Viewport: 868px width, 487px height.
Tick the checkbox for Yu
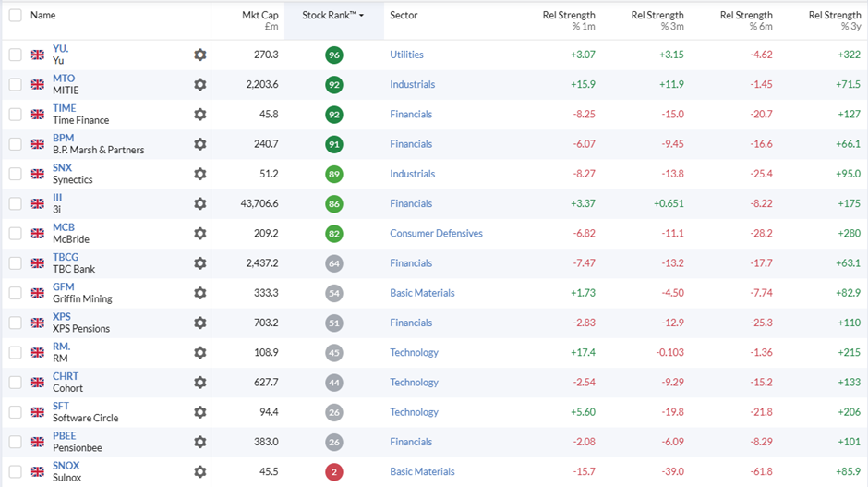click(x=16, y=55)
